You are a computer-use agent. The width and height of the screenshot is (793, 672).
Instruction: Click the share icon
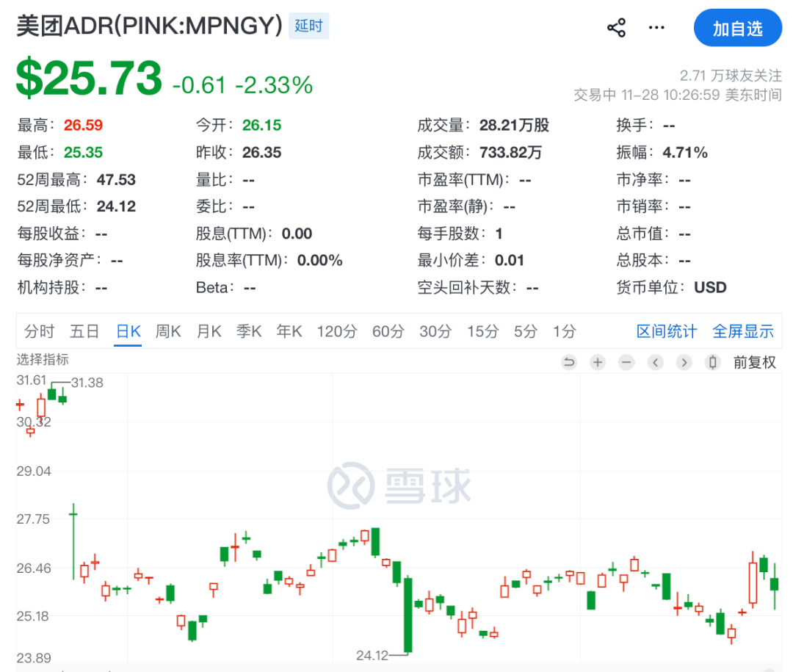tap(616, 27)
